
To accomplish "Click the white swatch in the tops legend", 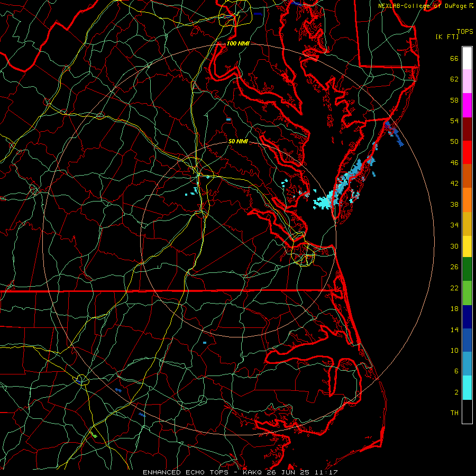I will [x=467, y=58].
